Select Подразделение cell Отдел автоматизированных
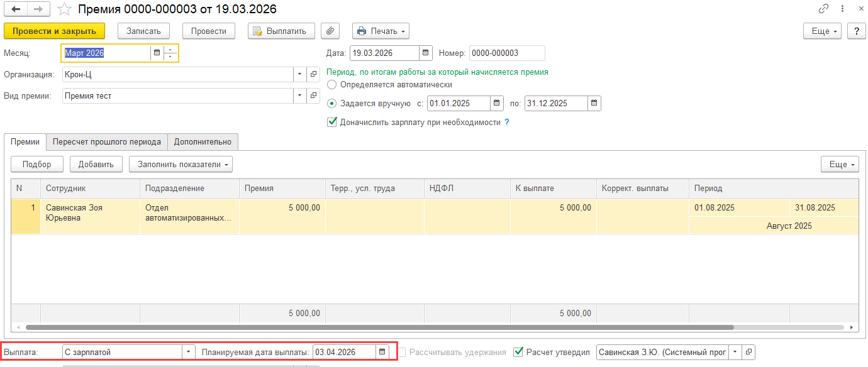The width and height of the screenshot is (868, 367). point(189,217)
